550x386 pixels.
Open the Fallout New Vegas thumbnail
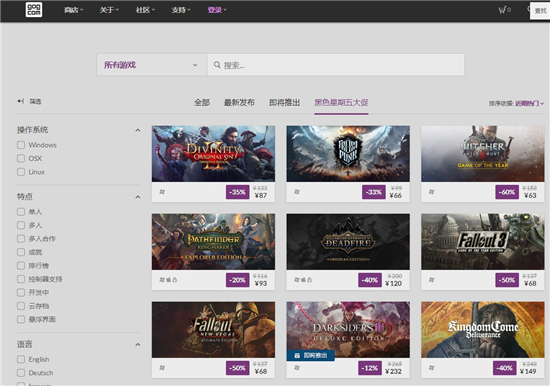pyautogui.click(x=213, y=330)
